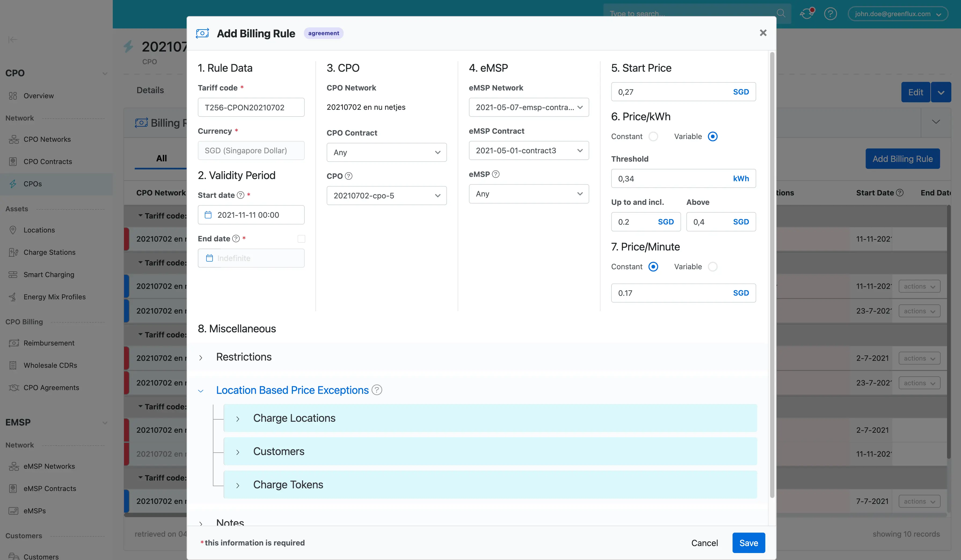The height and width of the screenshot is (560, 961).
Task: Select Variable for Price/Minute
Action: [x=712, y=267]
